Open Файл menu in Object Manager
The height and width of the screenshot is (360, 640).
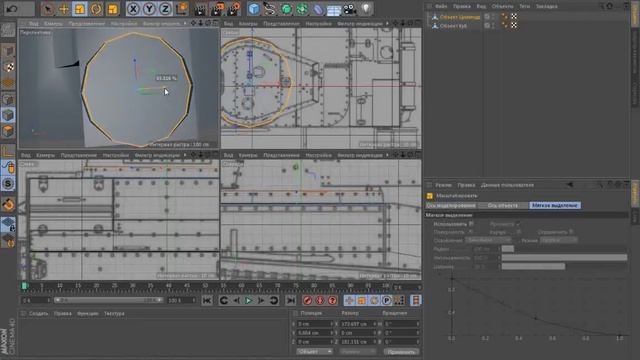pyautogui.click(x=441, y=7)
